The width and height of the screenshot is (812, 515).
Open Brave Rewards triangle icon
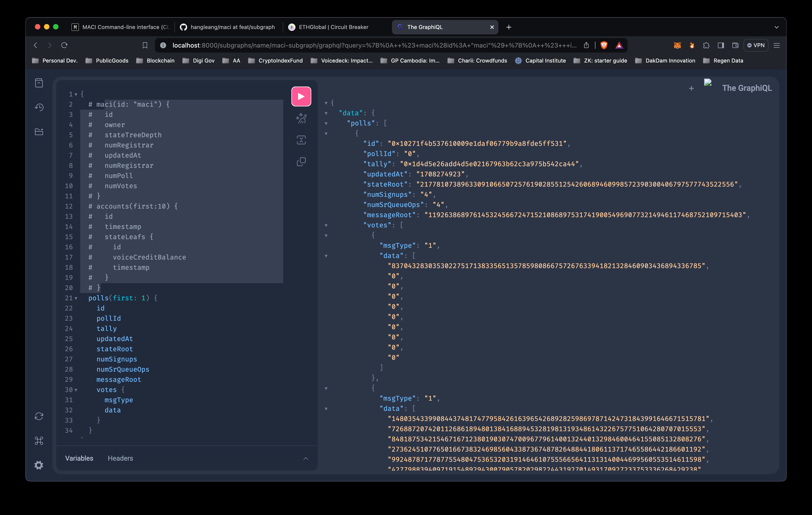pyautogui.click(x=619, y=45)
